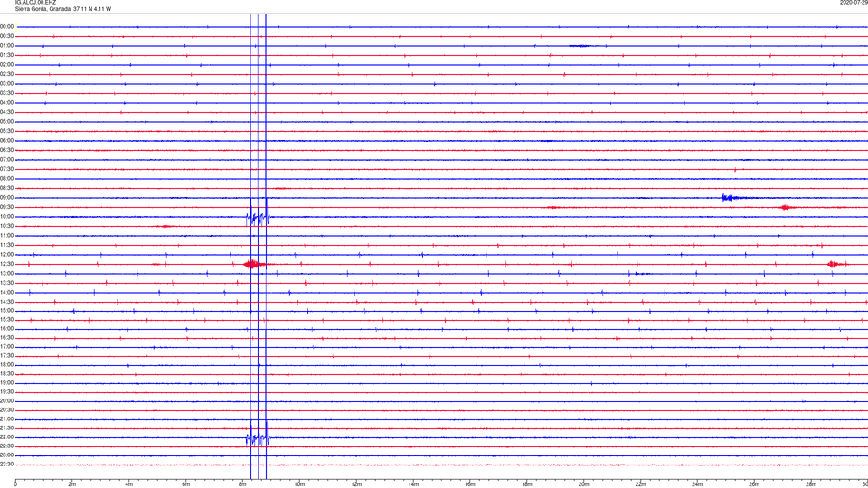Select the 28m minute axis label
The height and width of the screenshot is (488, 868).
click(x=810, y=484)
